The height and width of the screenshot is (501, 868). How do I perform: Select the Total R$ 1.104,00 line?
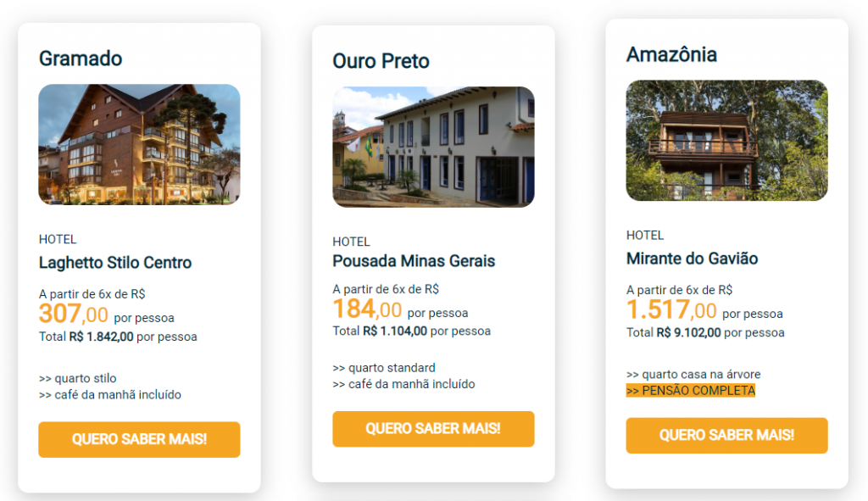[411, 331]
